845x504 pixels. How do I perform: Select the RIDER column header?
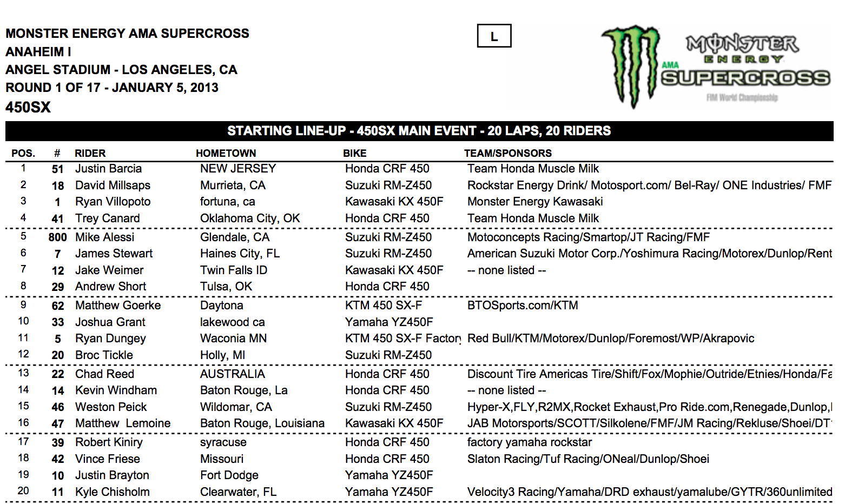[x=90, y=153]
